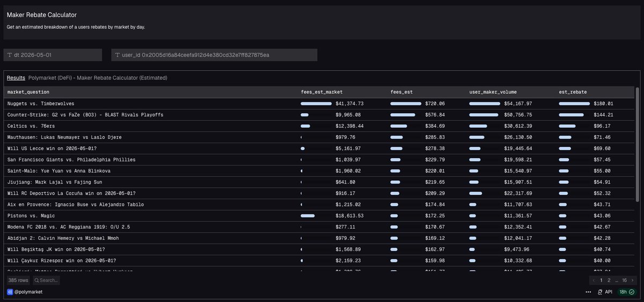The width and height of the screenshot is (644, 302).
Task: Select Will Çaykur Rizespor win on 2026-05-01?
Action: tap(319, 261)
